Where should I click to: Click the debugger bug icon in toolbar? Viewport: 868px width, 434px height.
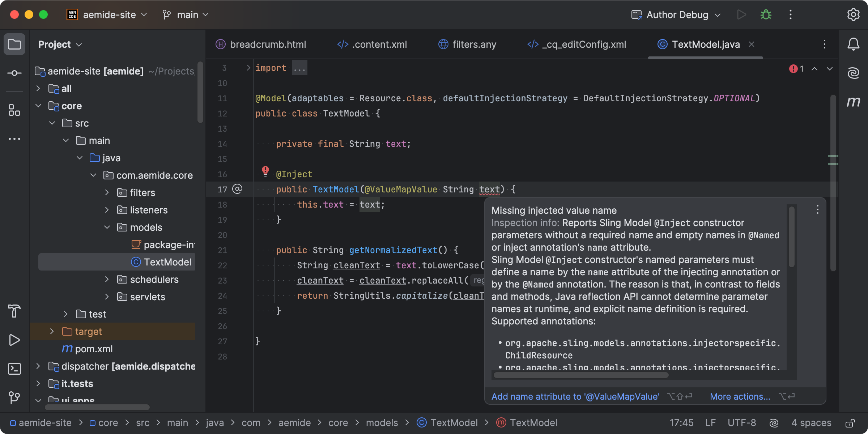[766, 16]
